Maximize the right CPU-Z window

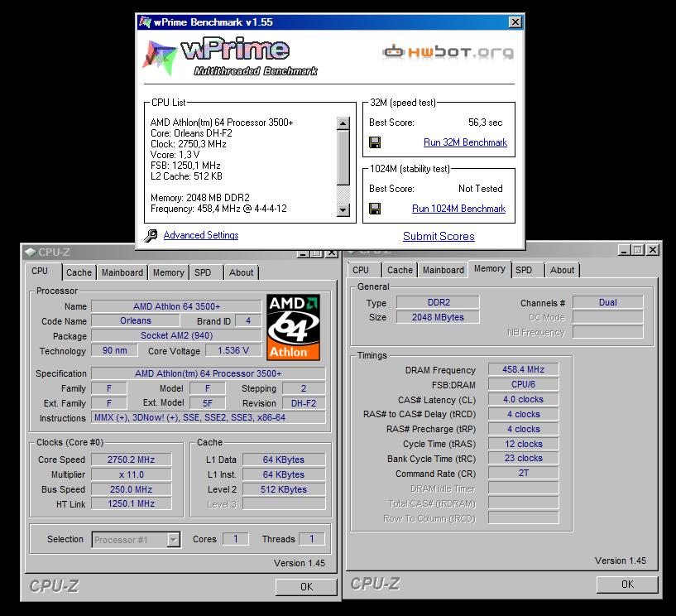tap(638, 250)
